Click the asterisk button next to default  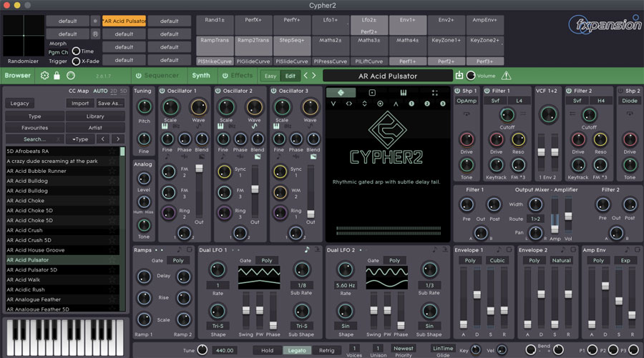(95, 21)
